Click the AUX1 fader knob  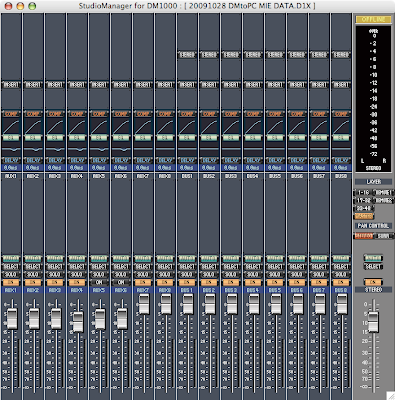pos(12,319)
